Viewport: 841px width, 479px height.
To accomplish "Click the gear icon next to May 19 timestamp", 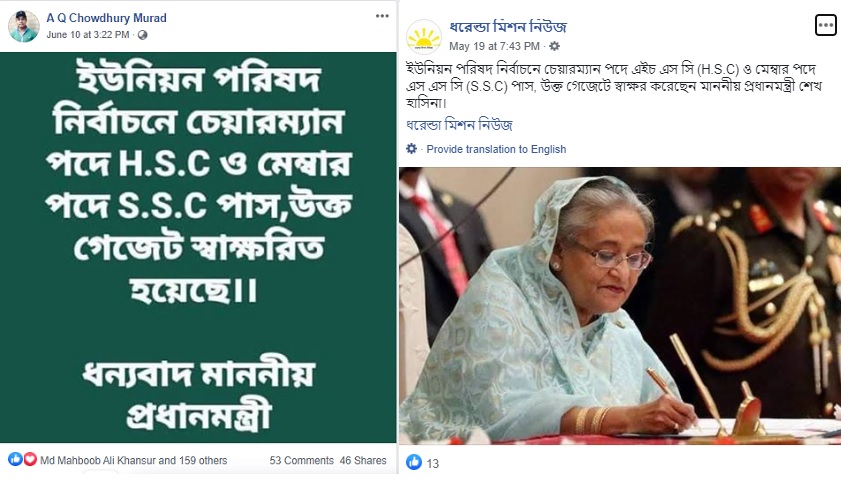I will 555,46.
